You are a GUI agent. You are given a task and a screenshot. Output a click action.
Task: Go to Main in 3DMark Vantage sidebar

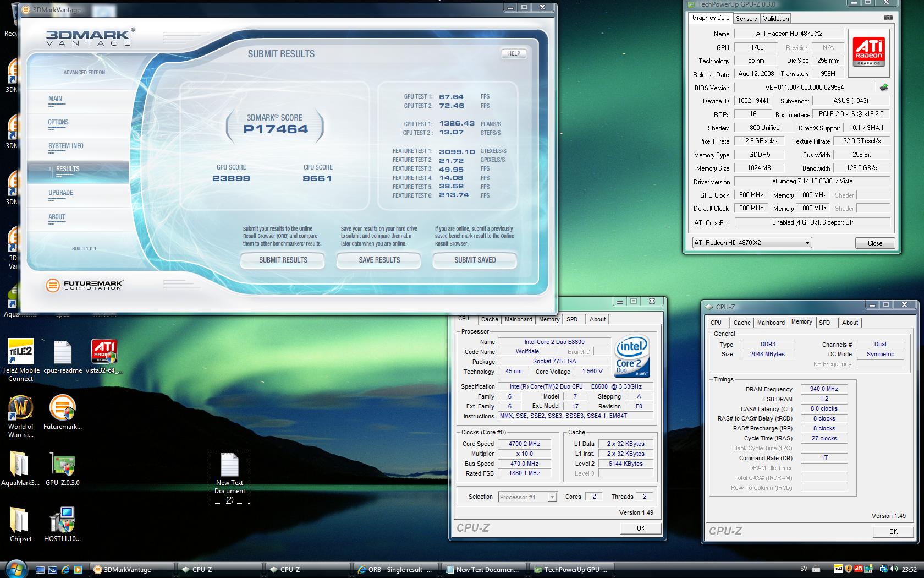55,99
